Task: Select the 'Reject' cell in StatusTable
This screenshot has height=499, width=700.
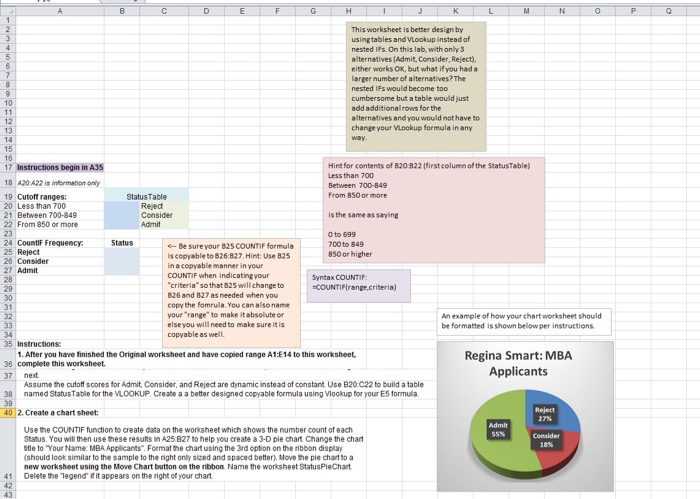Action: [x=164, y=206]
